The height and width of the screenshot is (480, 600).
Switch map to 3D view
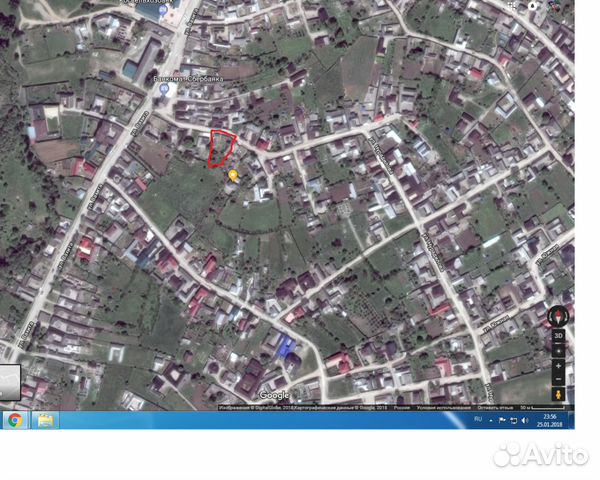558,335
